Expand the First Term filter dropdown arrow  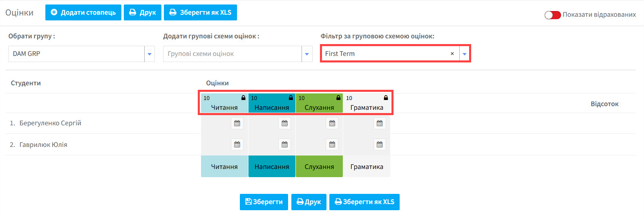(x=465, y=54)
